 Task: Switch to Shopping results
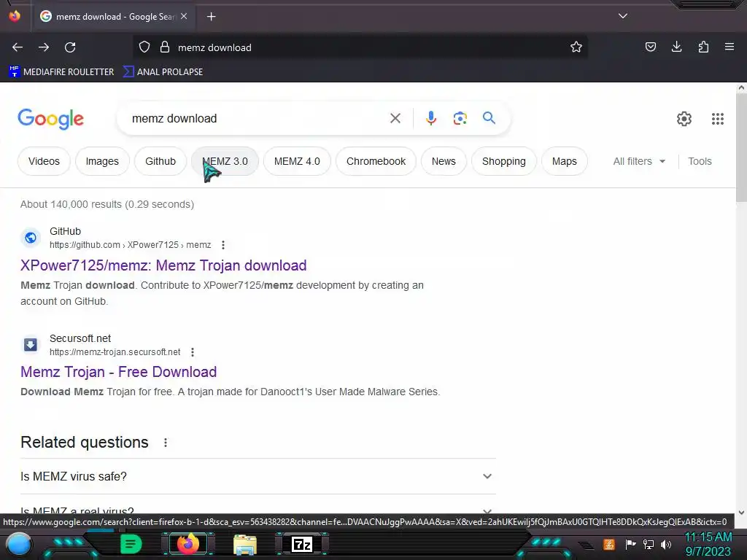click(503, 161)
